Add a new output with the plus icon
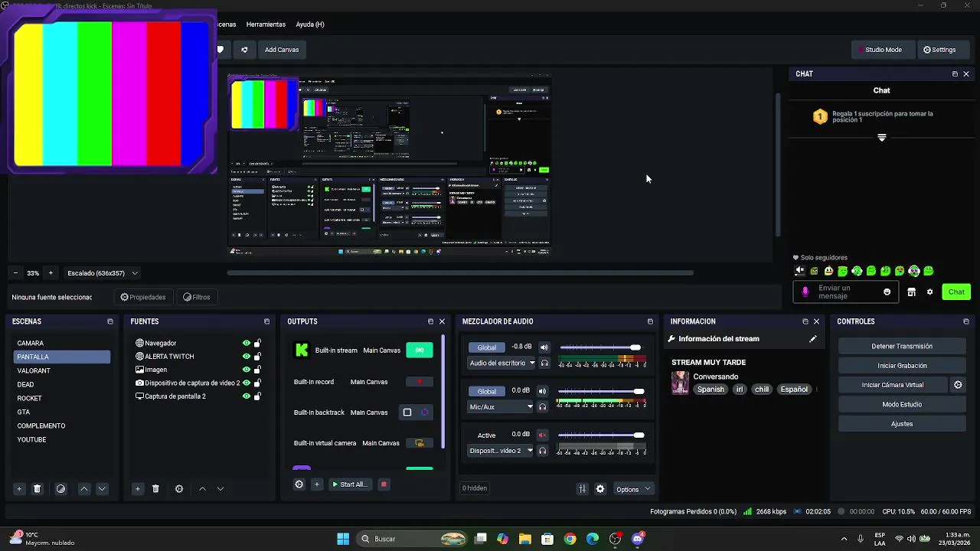This screenshot has height=551, width=980. click(x=316, y=484)
